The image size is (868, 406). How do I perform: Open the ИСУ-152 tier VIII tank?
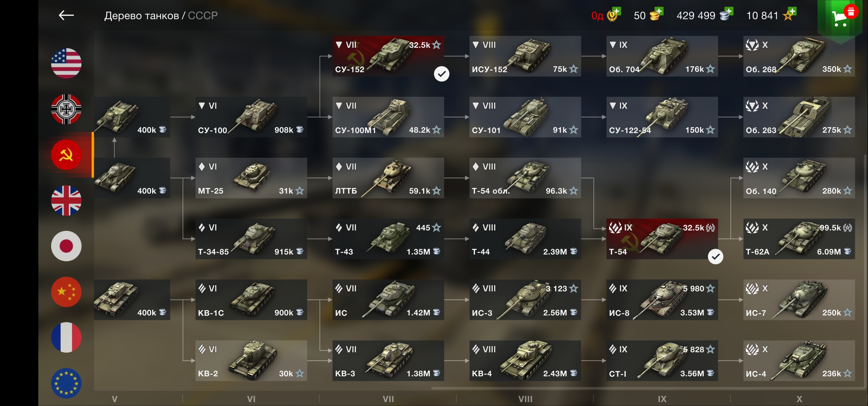point(525,56)
